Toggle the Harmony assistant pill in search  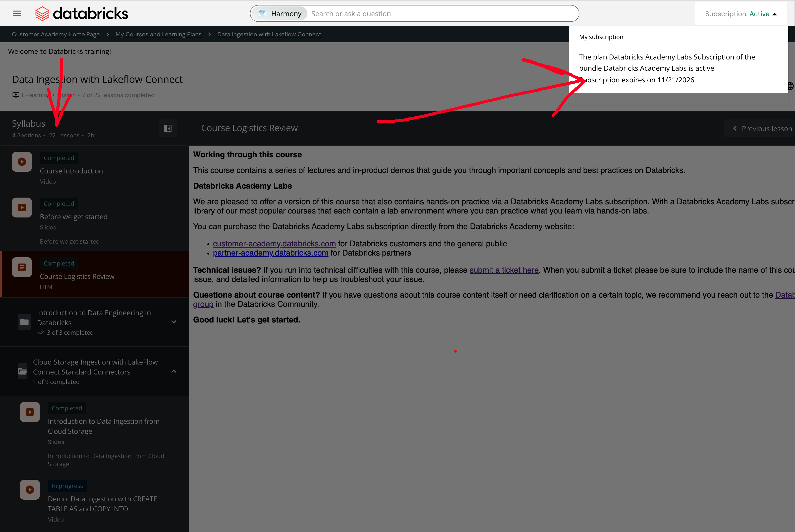coord(280,14)
